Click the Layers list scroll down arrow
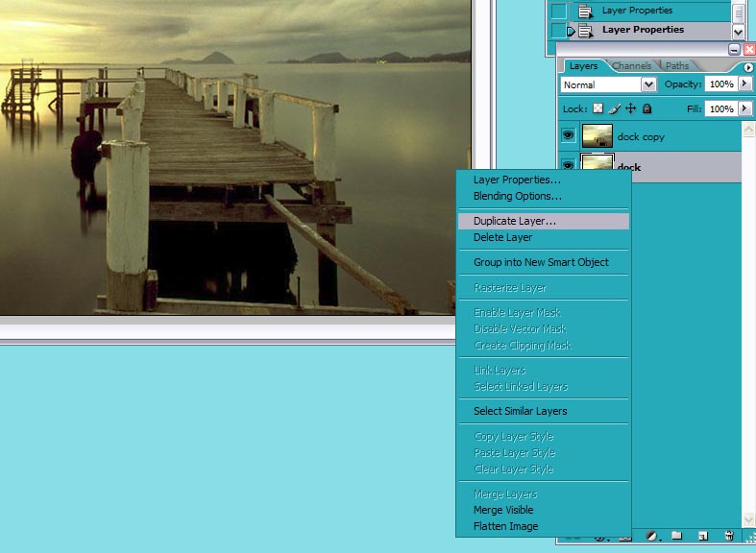756x553 pixels. (748, 519)
